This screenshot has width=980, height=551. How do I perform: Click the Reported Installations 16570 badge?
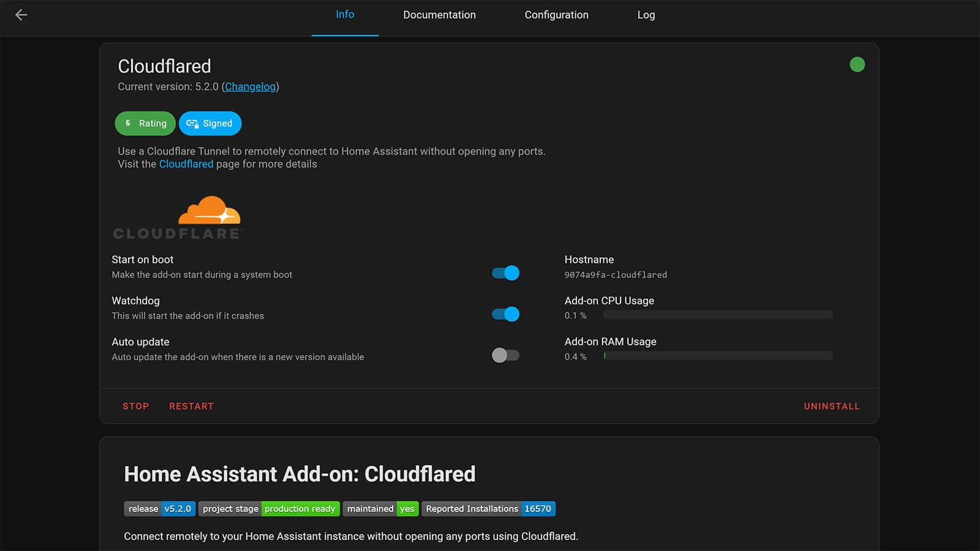point(488,509)
